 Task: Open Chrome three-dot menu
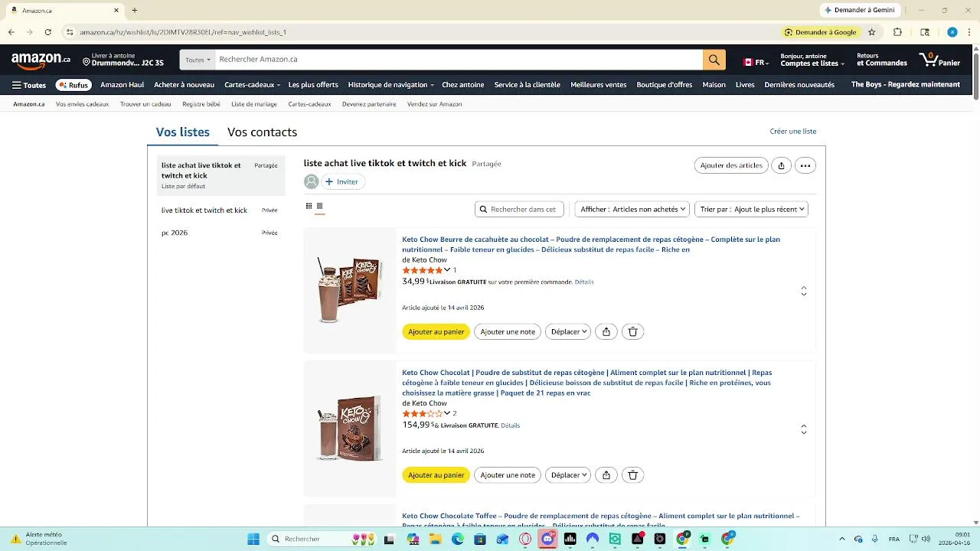(x=968, y=32)
